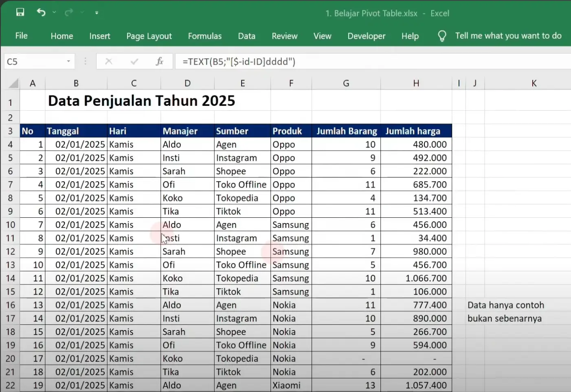The width and height of the screenshot is (571, 392).
Task: Open the Redo history dropdown arrow
Action: 82,12
